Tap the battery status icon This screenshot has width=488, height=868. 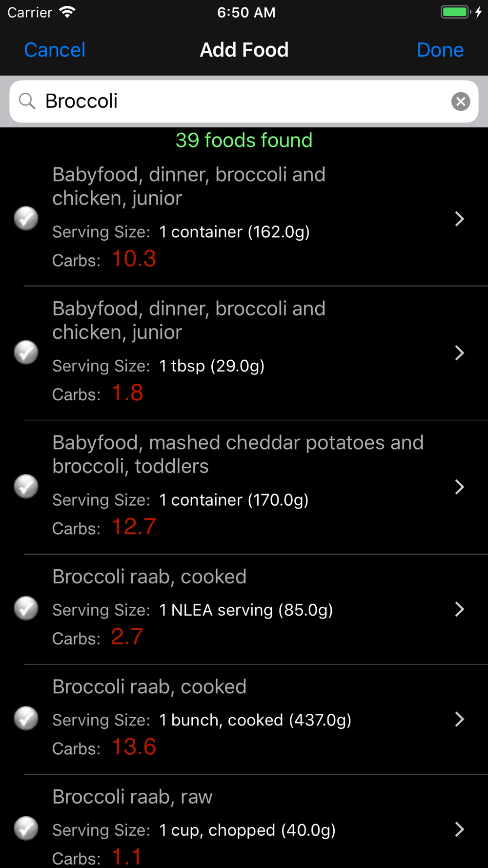(455, 12)
